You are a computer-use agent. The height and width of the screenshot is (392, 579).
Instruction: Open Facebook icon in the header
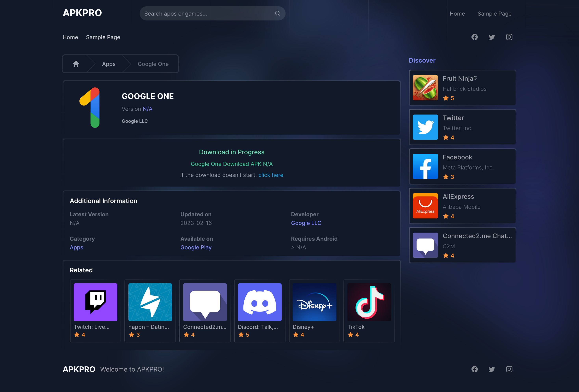click(474, 37)
